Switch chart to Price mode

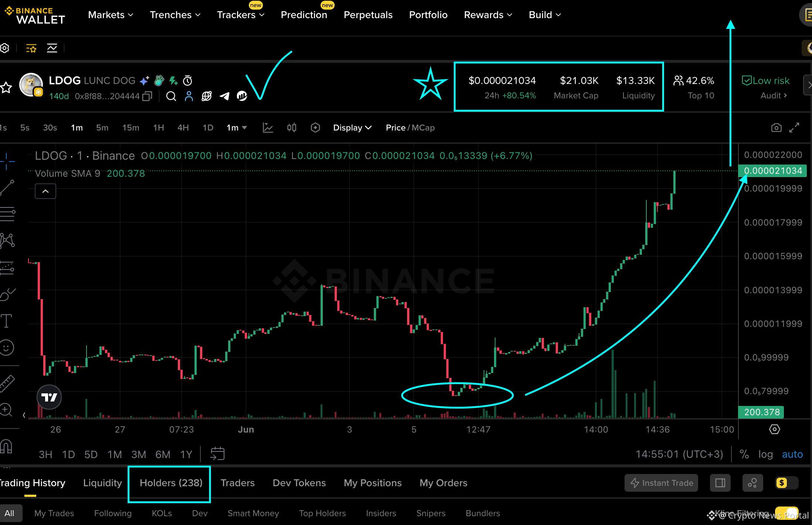(x=396, y=128)
